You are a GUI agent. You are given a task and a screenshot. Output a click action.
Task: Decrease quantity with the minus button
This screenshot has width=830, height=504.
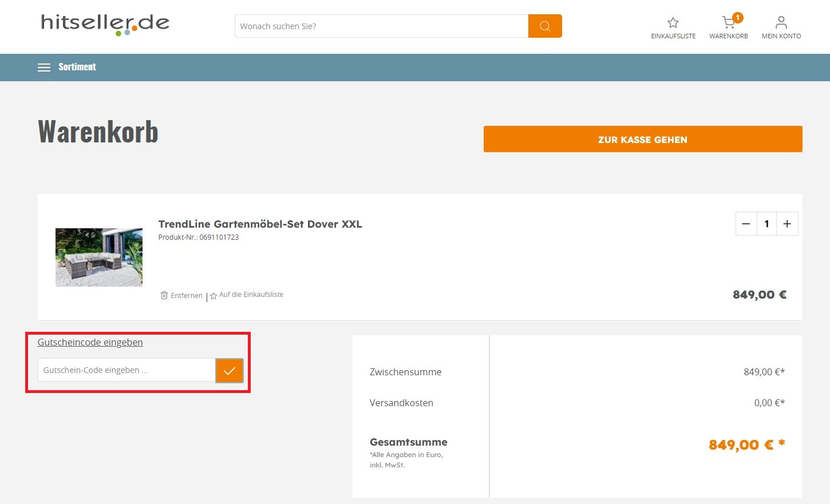click(746, 224)
